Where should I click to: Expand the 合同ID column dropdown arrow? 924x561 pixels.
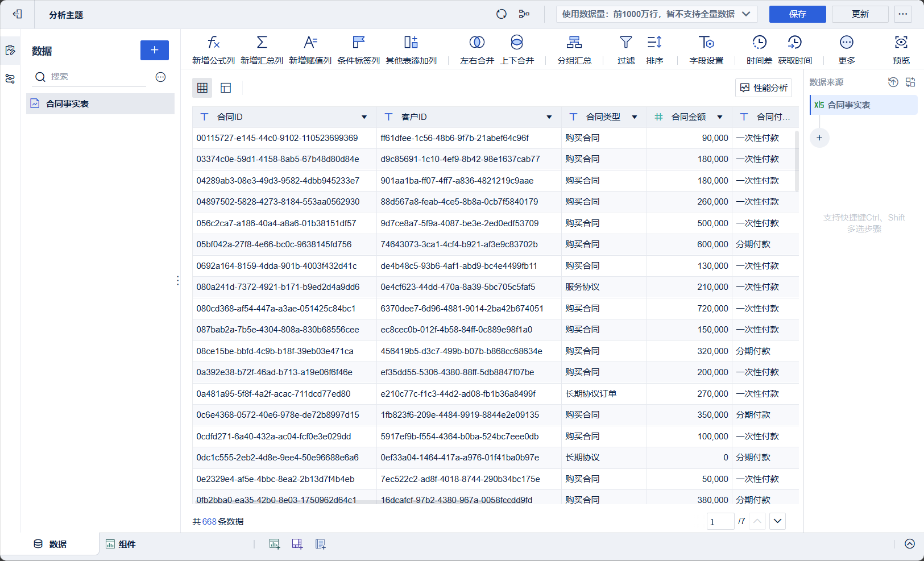(x=364, y=117)
